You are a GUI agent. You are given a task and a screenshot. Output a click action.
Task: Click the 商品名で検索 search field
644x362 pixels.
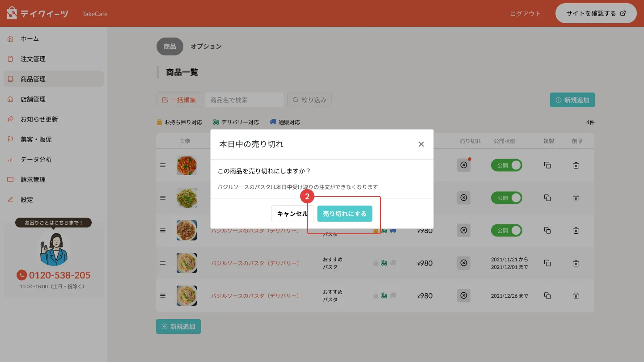click(244, 100)
